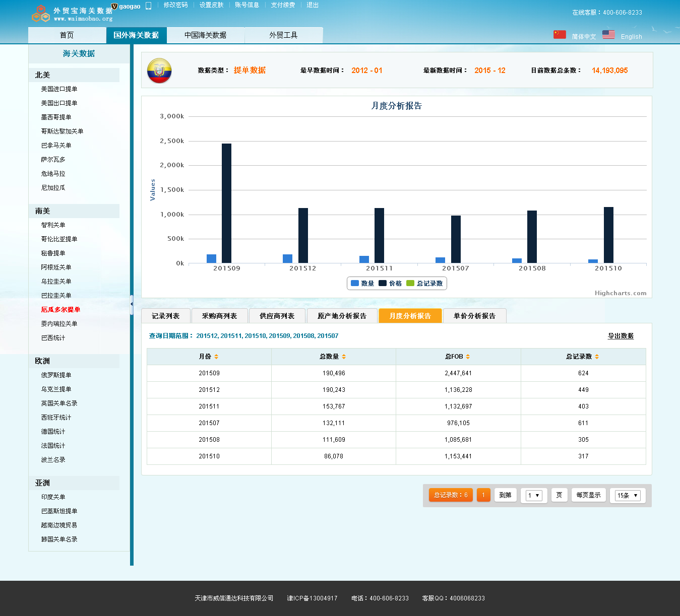Click the mobile phone icon beside gaogao
This screenshot has height=616, width=680.
(148, 6)
